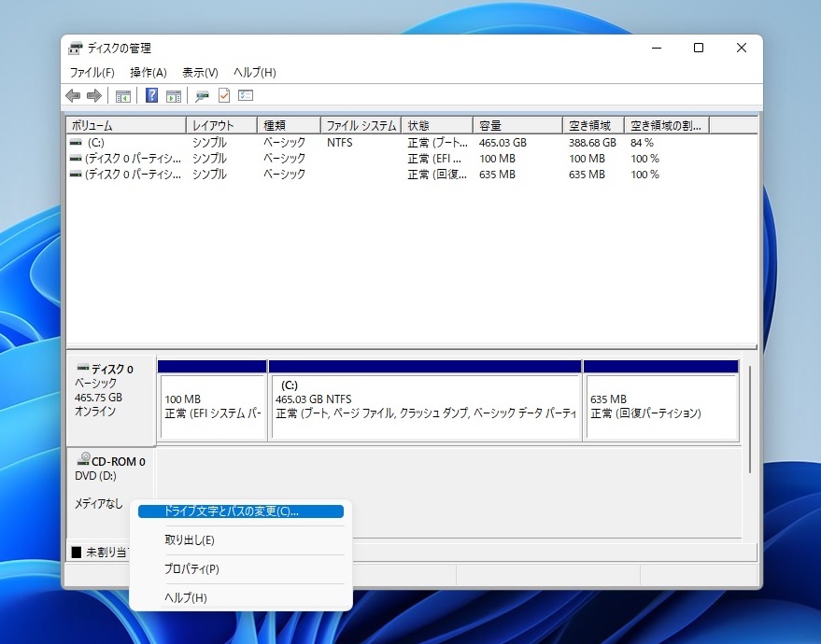Click the list settings toolbar icon
The width and height of the screenshot is (821, 644).
click(246, 96)
